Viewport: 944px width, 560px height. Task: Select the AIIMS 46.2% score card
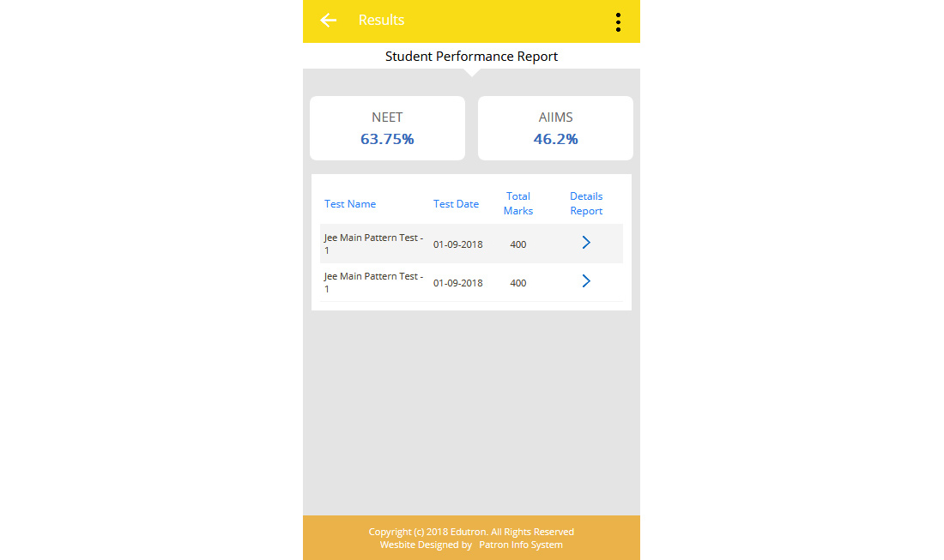coord(555,128)
